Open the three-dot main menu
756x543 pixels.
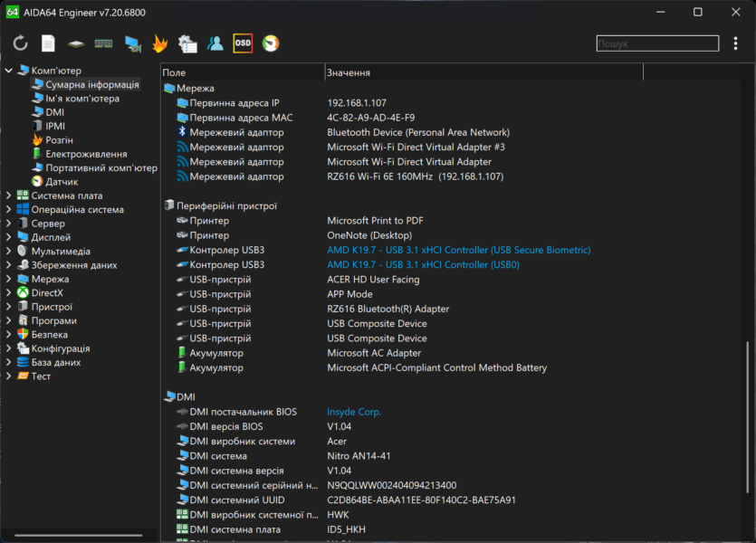735,43
